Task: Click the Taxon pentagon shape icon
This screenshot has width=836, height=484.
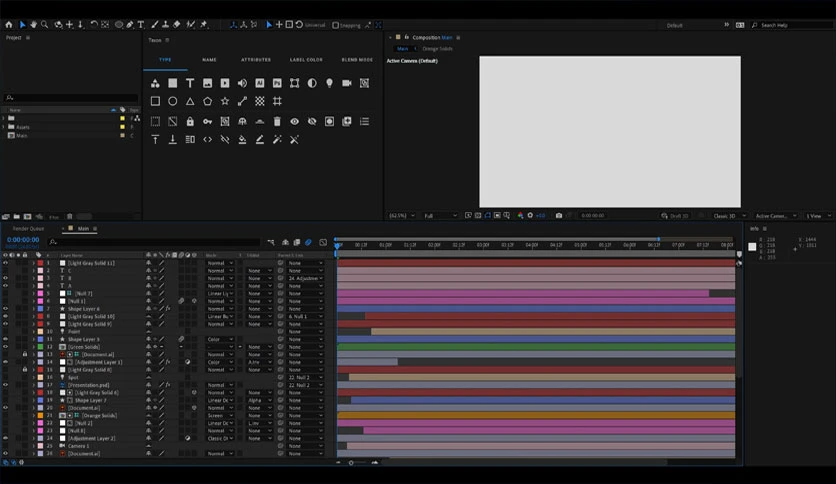Action: coord(207,101)
